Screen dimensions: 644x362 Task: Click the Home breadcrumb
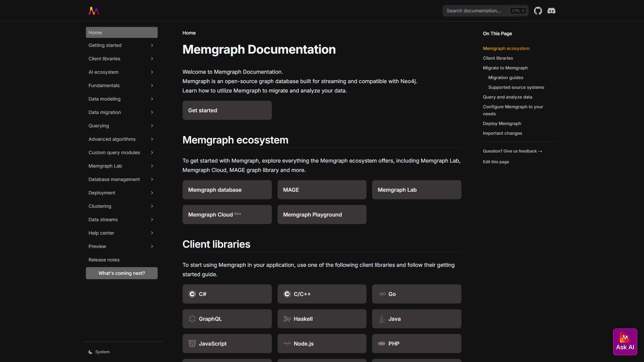[189, 33]
